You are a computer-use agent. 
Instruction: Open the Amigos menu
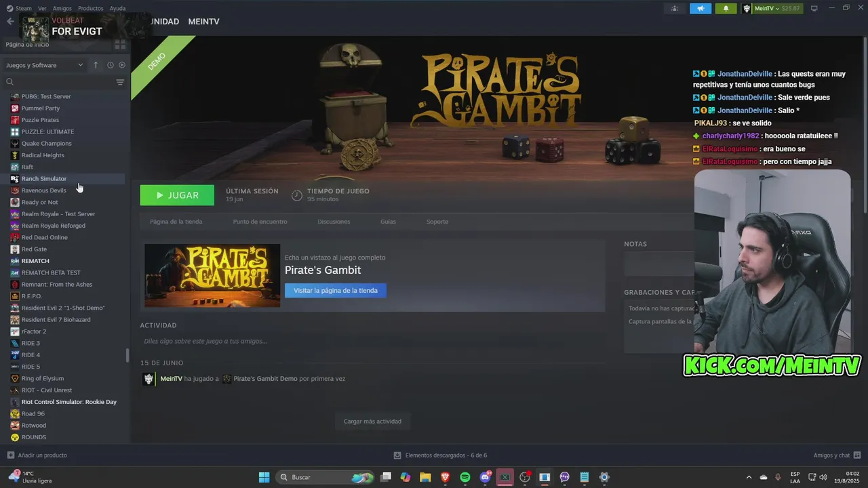tap(62, 8)
